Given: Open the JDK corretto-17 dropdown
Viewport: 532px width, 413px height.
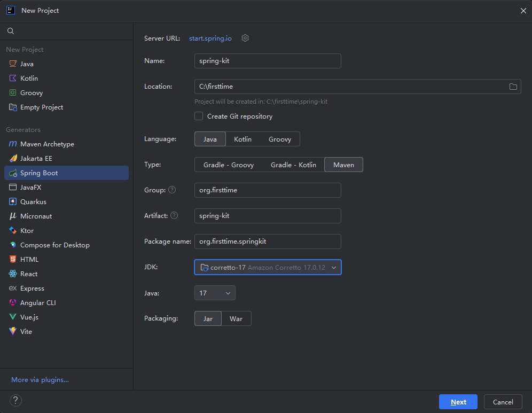Looking at the screenshot, I should click(x=268, y=268).
